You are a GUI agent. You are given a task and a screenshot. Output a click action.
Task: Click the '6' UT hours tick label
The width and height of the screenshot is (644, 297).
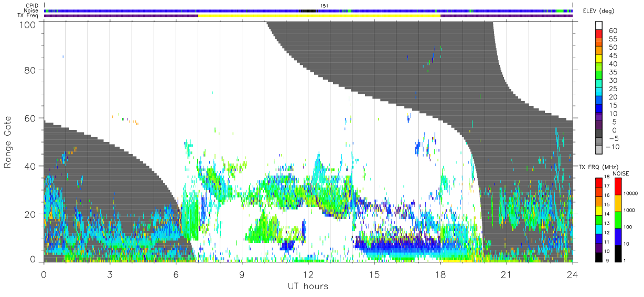tap(176, 274)
